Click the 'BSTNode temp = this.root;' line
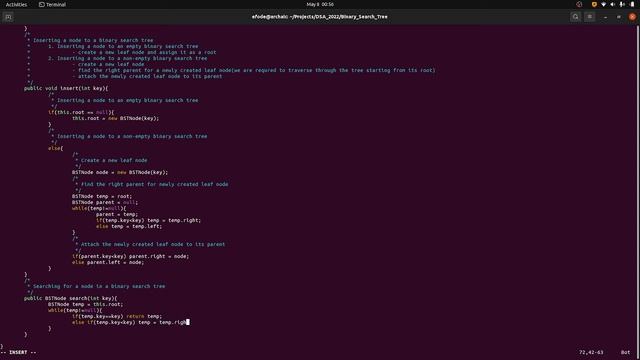This screenshot has width=640, height=360. tap(85, 304)
